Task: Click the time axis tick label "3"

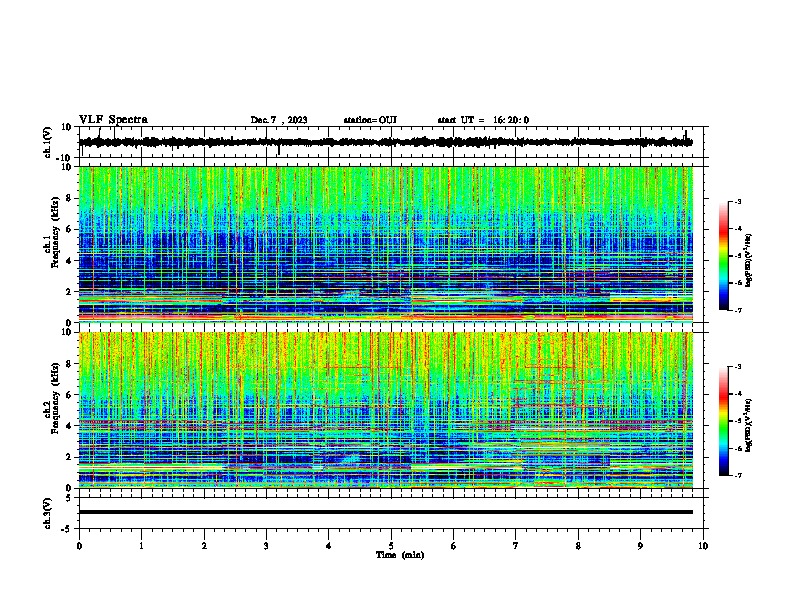Action: click(266, 546)
